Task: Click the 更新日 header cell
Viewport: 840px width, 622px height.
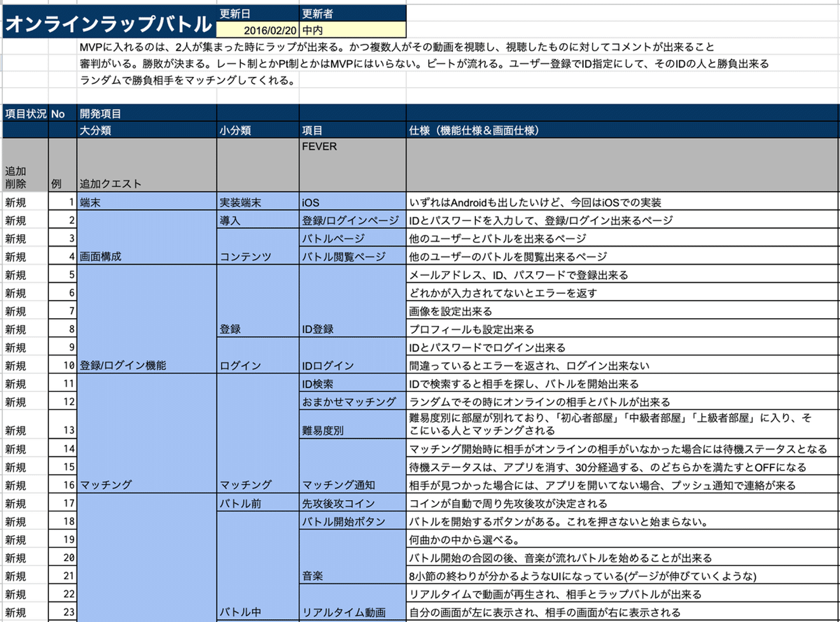Action: [x=257, y=13]
